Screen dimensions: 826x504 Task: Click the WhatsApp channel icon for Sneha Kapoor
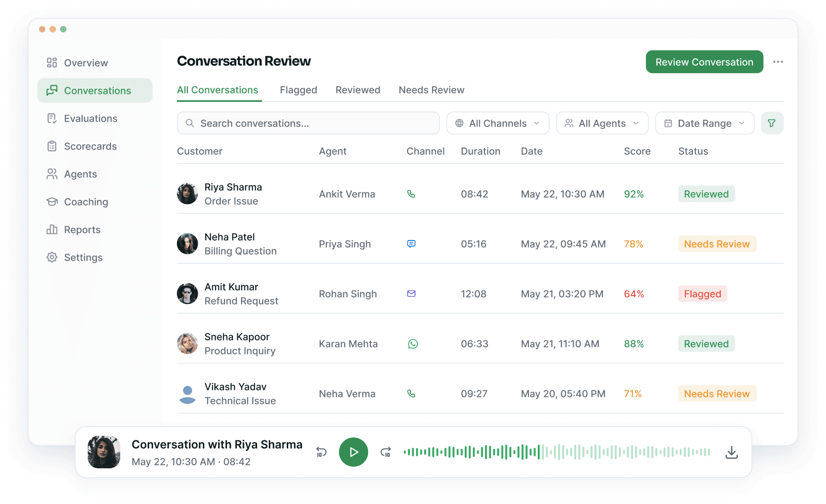pos(413,344)
